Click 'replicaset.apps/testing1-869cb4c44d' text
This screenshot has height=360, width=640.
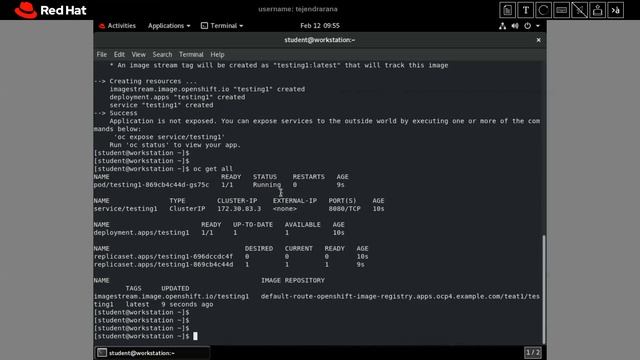tap(163, 264)
